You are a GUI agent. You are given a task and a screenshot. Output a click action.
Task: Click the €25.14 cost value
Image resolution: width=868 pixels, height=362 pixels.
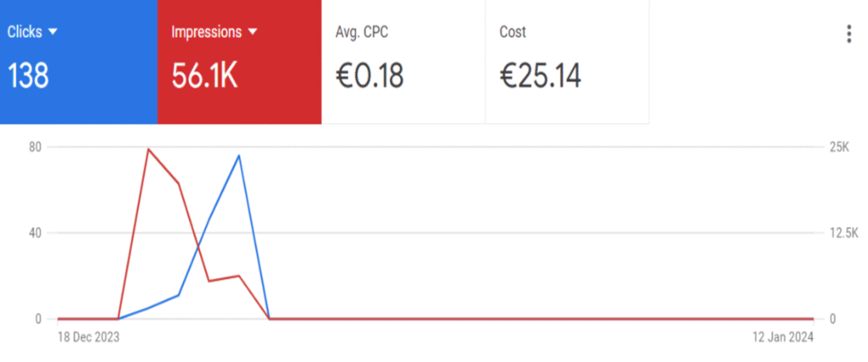(540, 76)
